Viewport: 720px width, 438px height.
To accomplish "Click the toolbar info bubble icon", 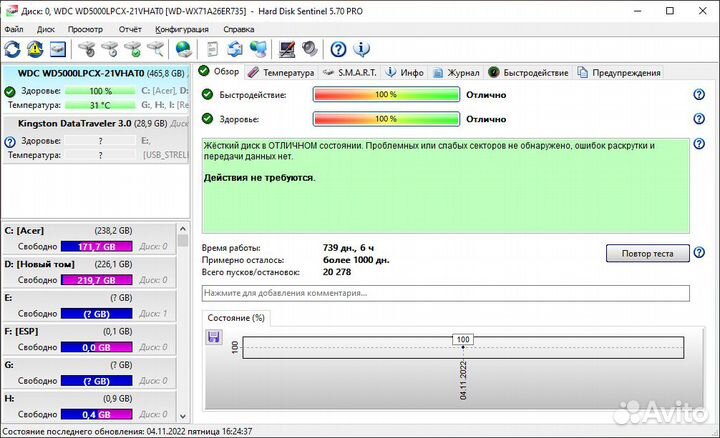I will coord(361,49).
